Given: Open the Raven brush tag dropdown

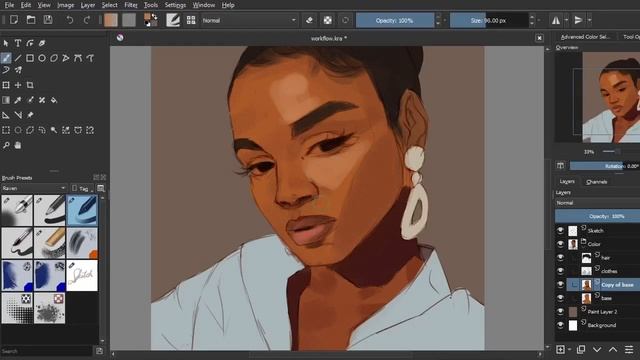Looking at the screenshot, I should pos(34,188).
